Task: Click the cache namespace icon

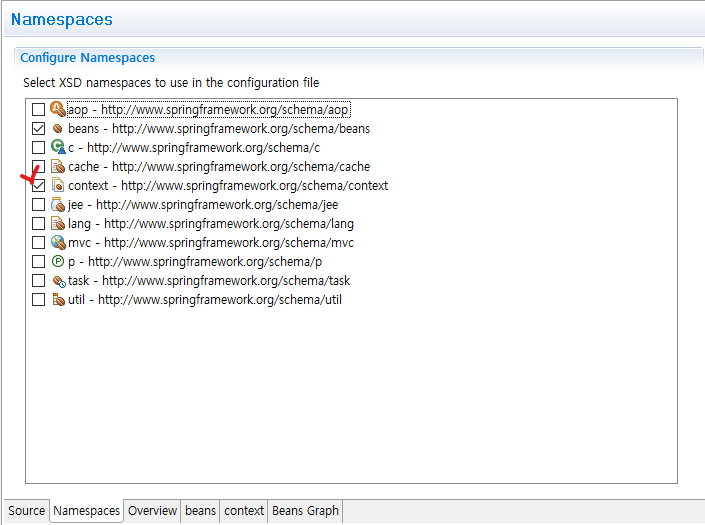Action: [57, 167]
